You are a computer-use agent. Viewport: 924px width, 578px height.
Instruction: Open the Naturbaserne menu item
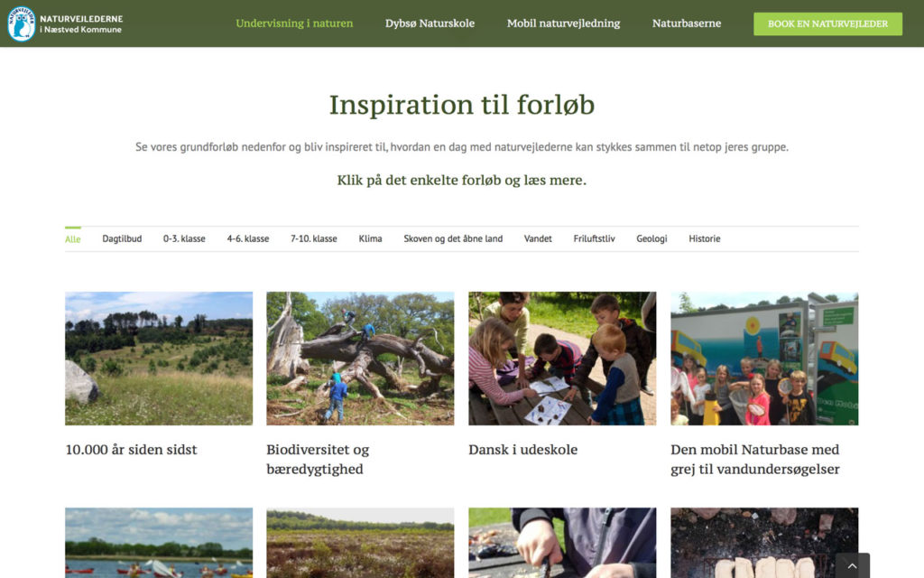coord(687,23)
